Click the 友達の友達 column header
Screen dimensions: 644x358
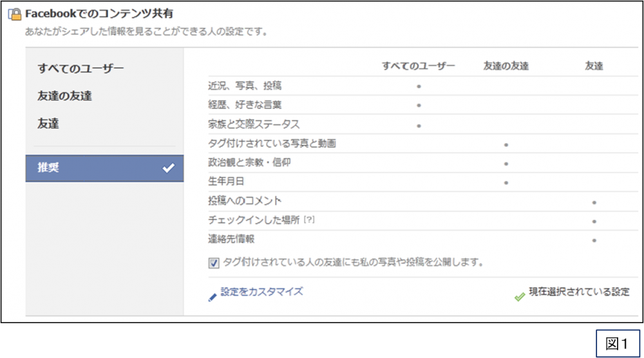pos(506,66)
